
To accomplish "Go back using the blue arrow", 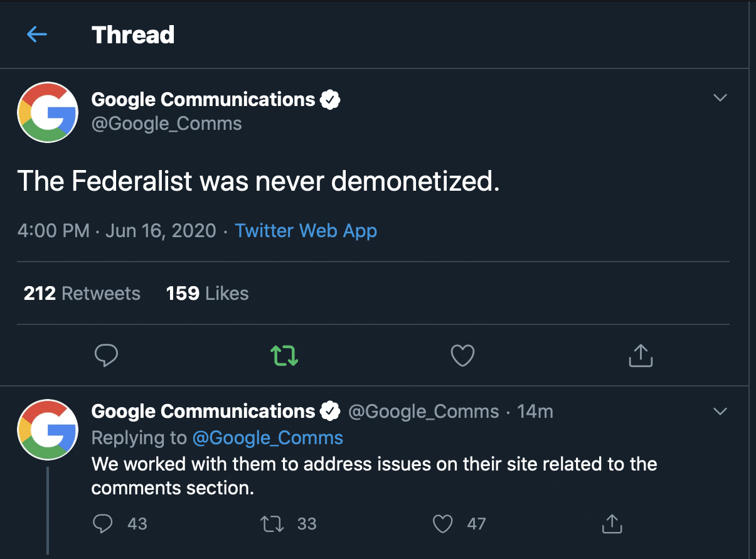I will click(x=37, y=35).
